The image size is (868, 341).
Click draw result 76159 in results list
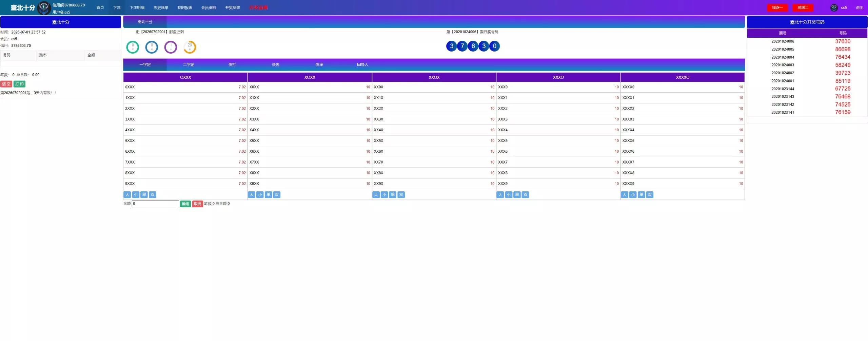pos(843,112)
